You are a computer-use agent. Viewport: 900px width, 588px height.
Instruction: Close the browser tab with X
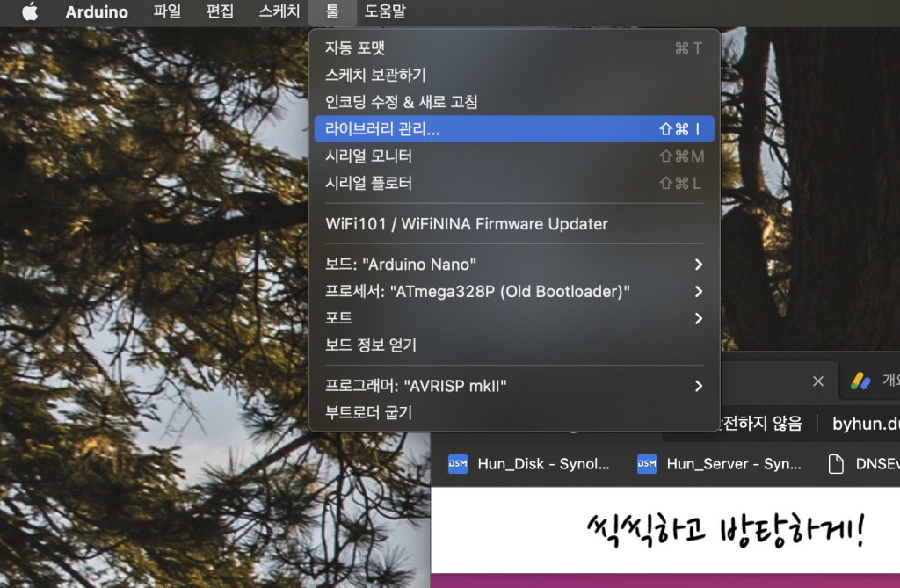click(818, 381)
